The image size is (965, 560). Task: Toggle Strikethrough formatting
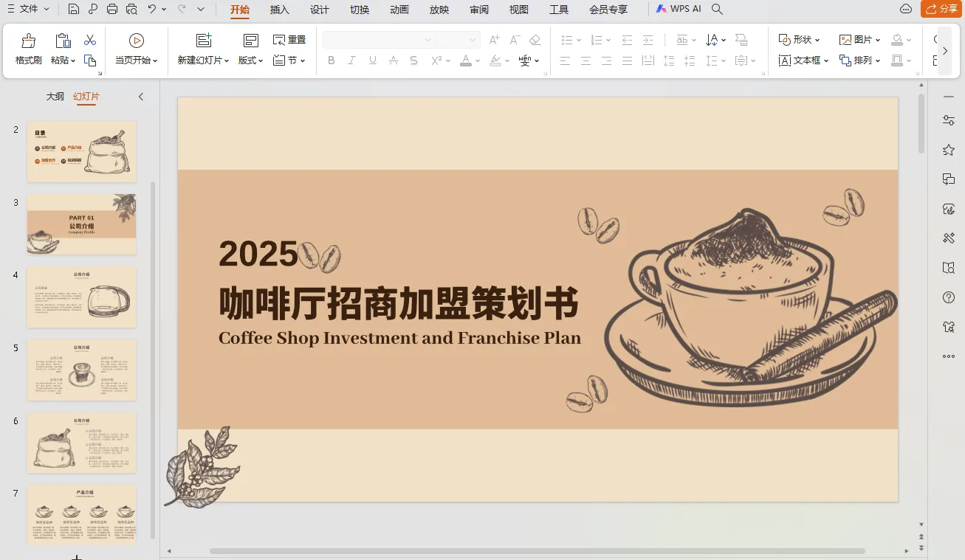394,61
